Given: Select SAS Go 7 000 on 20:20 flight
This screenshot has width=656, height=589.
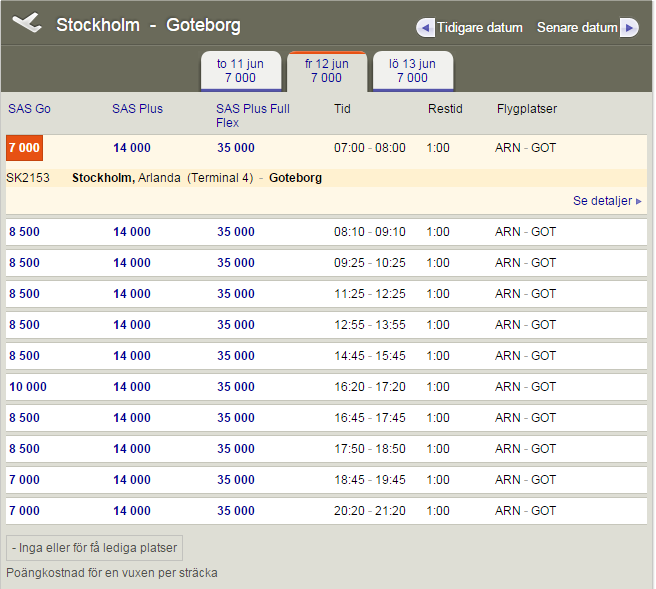Looking at the screenshot, I should click(x=24, y=511).
